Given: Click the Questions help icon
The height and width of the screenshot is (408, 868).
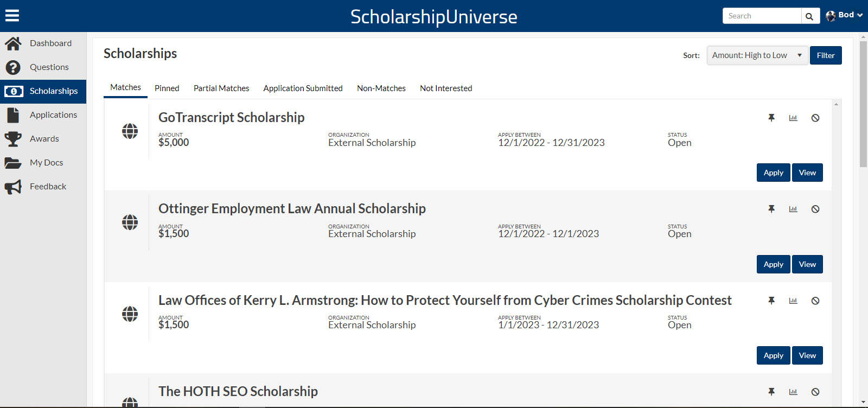Looking at the screenshot, I should (x=13, y=67).
